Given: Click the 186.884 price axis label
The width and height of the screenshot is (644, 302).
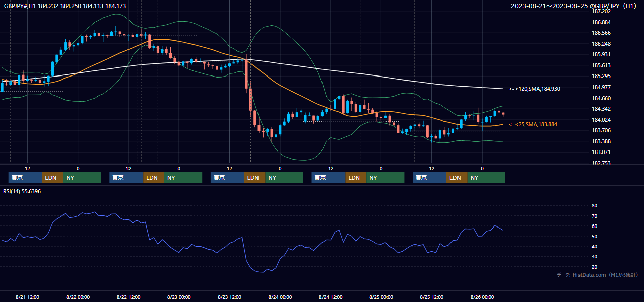Looking at the screenshot, I should 601,22.
